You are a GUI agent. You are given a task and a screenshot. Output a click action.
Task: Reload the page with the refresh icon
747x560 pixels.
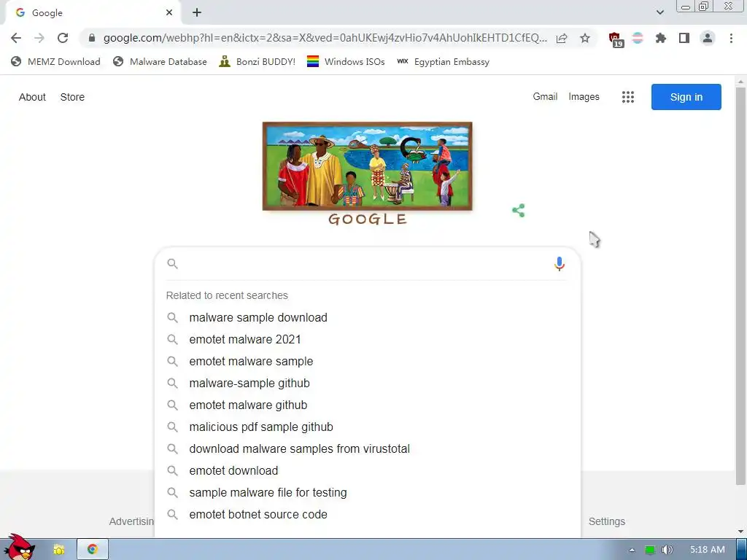pos(63,38)
